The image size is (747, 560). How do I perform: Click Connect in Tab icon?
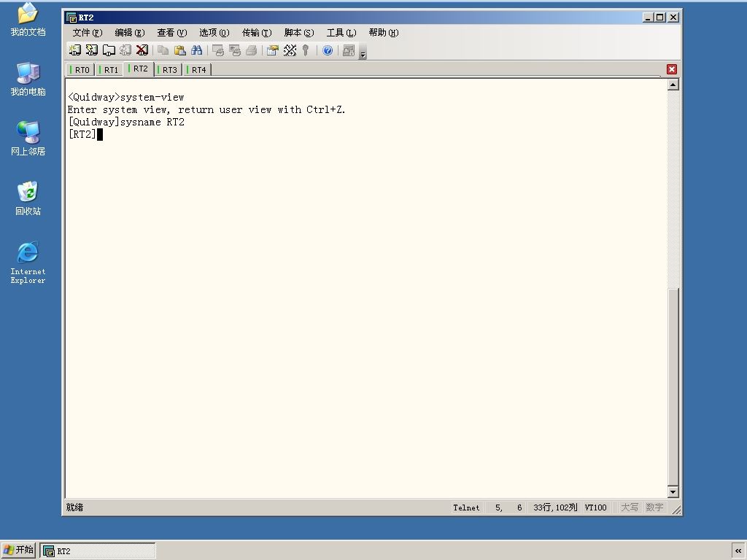click(109, 50)
